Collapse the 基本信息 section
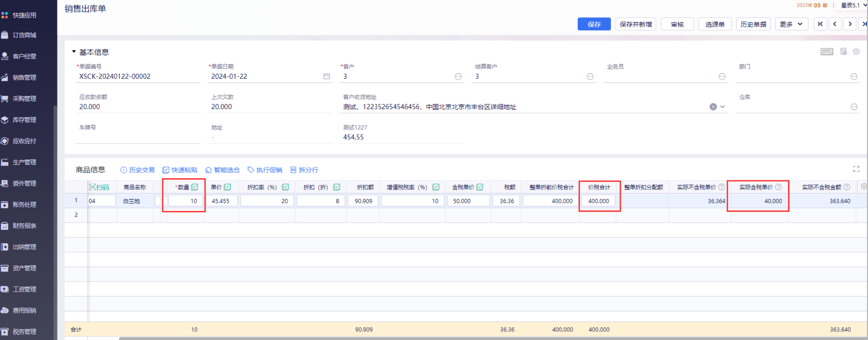 click(74, 52)
